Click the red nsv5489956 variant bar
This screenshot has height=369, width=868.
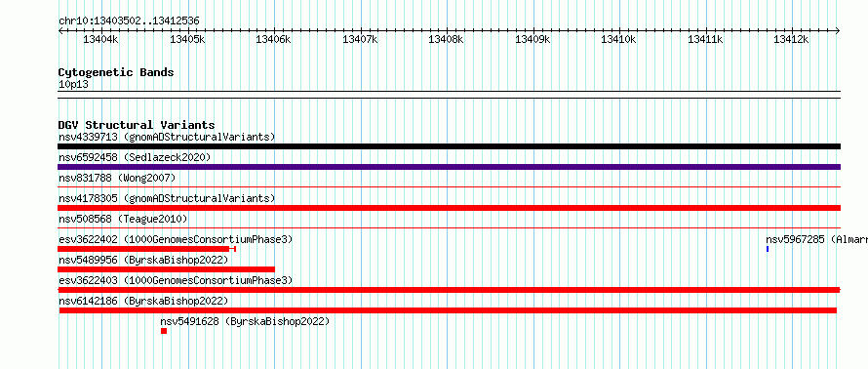click(x=166, y=269)
